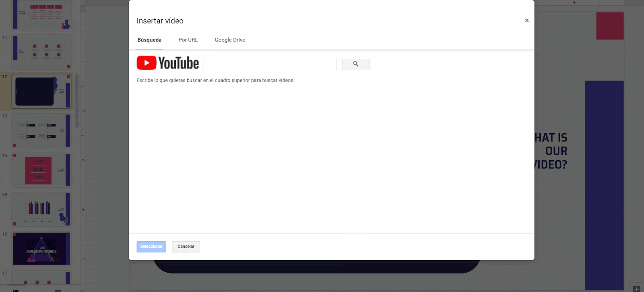Select slide 13 thumbnail
Viewport: 644px width, 292px height.
[41, 131]
